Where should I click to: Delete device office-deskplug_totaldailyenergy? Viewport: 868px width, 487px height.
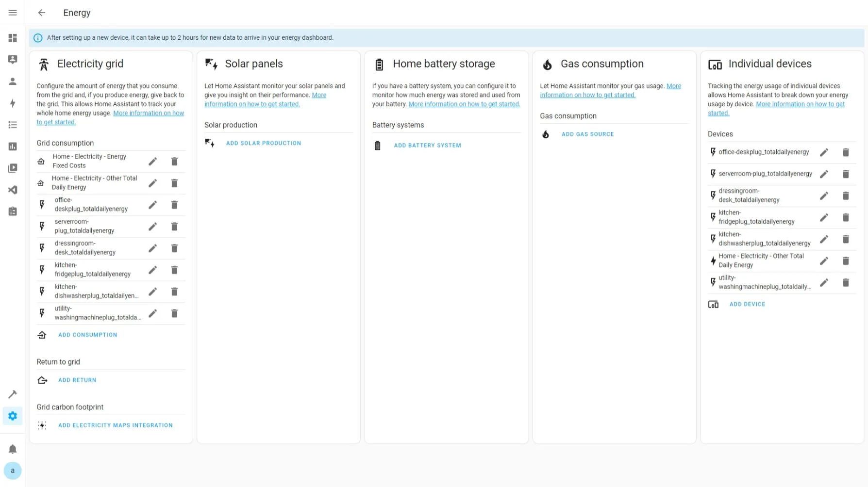pos(846,152)
